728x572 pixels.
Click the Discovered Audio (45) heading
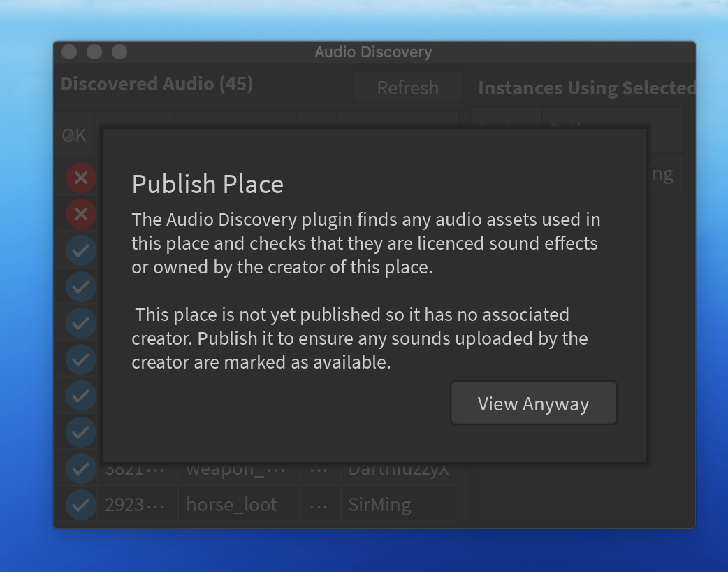click(x=157, y=84)
